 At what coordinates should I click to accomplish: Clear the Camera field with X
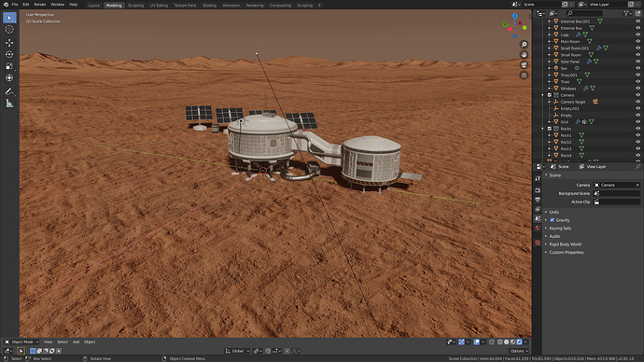tap(637, 185)
